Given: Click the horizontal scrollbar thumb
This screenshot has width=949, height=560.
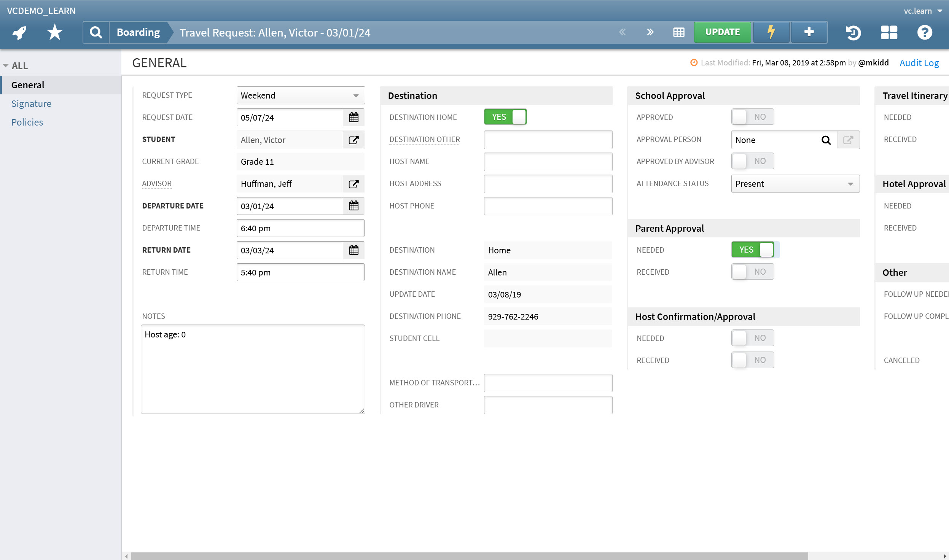Looking at the screenshot, I should click(x=469, y=556).
